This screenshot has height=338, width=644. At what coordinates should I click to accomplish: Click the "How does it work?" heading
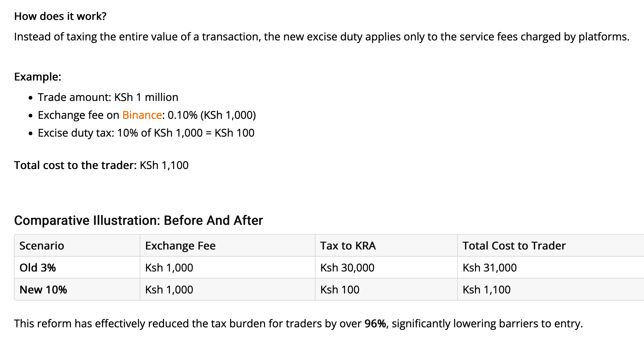pyautogui.click(x=60, y=16)
